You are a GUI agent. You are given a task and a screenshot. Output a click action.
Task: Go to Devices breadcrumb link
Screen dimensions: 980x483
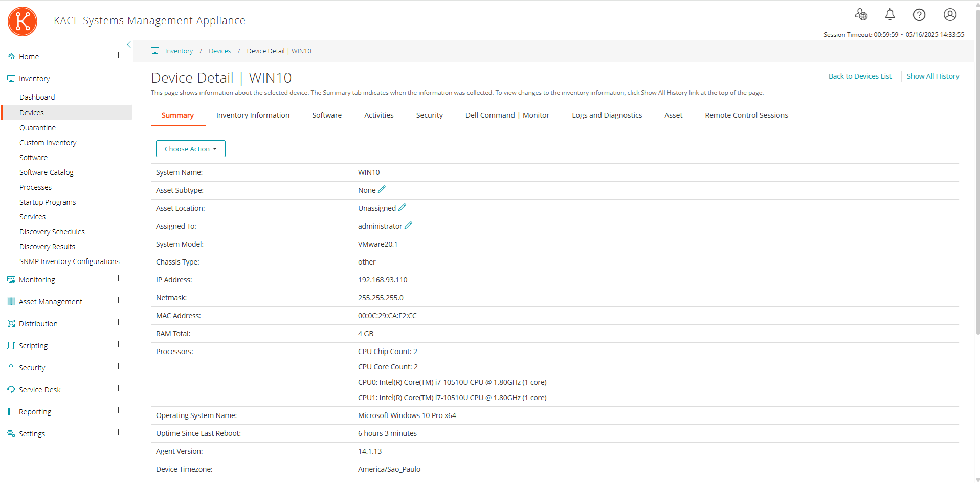pyautogui.click(x=220, y=51)
